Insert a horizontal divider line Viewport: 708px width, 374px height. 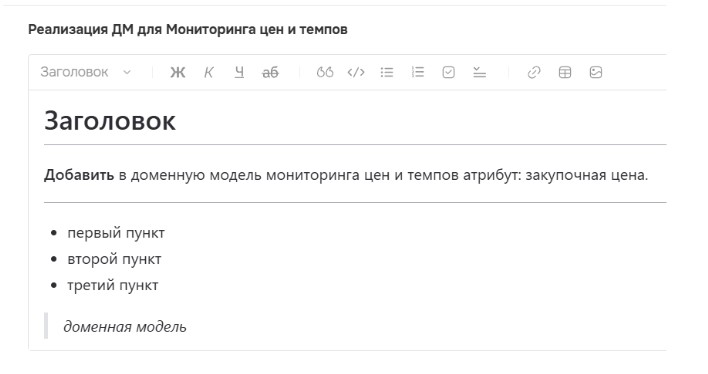480,72
